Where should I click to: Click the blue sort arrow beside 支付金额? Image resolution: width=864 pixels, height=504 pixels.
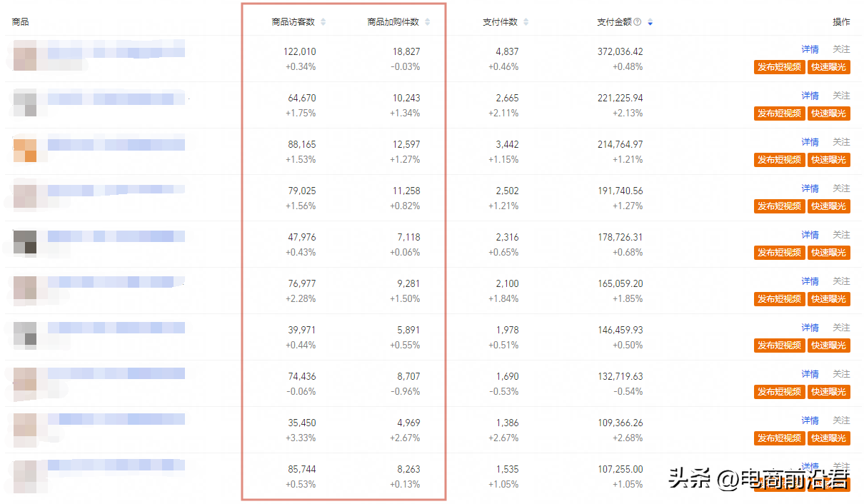pos(650,22)
